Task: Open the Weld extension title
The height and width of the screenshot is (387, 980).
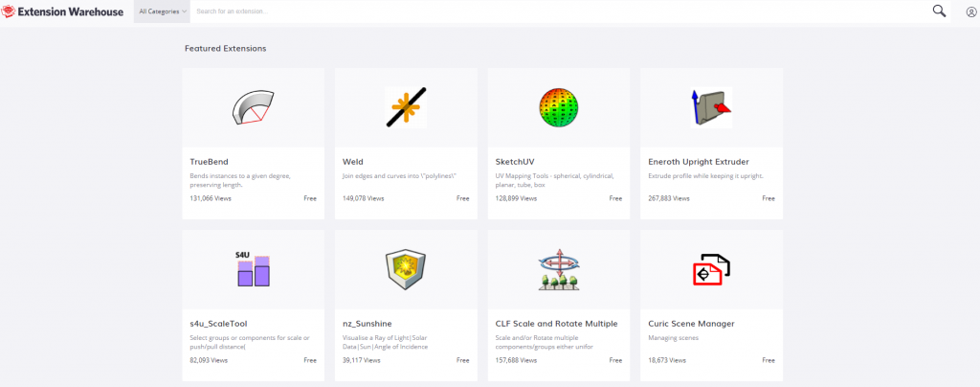Action: tap(352, 161)
